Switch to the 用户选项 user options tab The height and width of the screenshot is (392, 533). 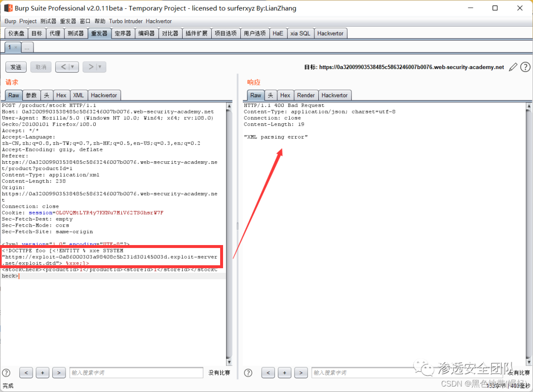255,34
